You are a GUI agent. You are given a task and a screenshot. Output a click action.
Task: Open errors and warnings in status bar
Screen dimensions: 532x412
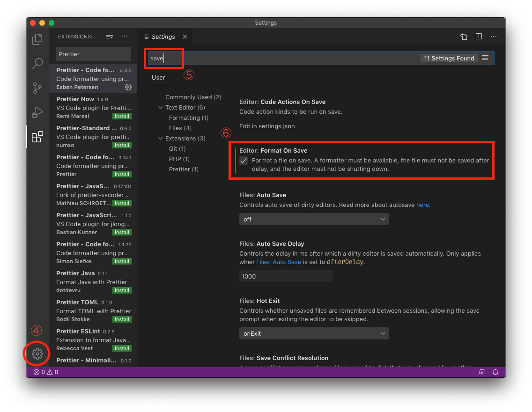point(46,372)
